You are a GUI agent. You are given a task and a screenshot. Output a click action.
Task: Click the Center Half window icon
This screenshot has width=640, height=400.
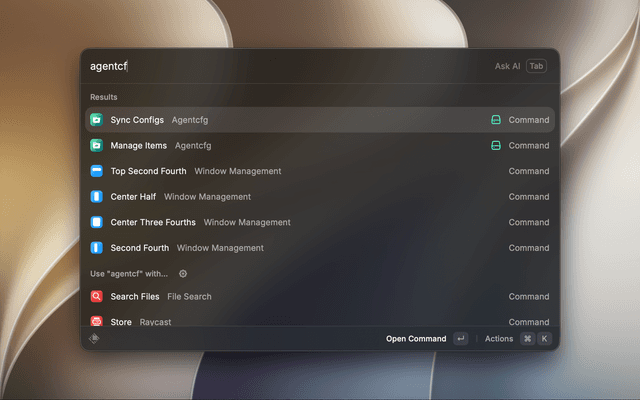tap(96, 197)
